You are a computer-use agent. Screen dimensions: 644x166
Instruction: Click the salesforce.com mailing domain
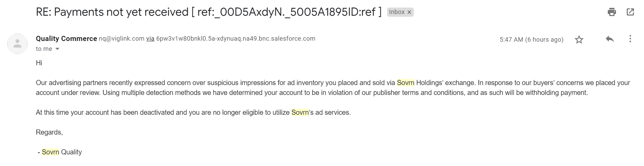(235, 39)
